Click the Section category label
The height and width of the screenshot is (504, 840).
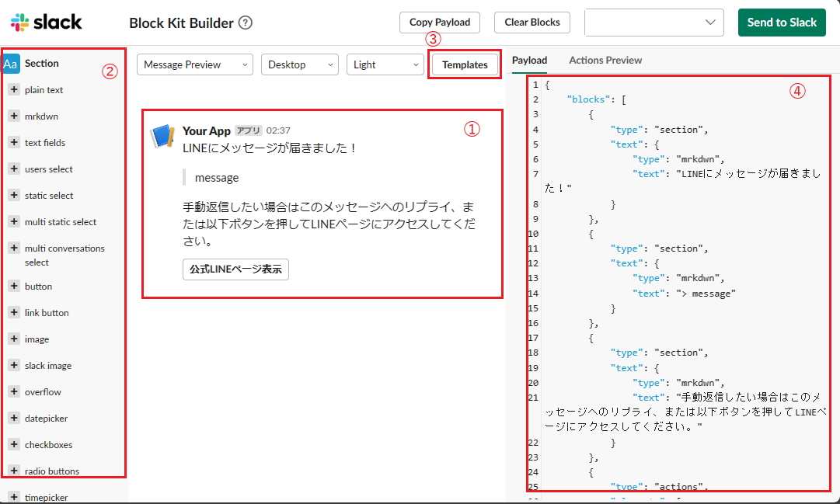42,63
